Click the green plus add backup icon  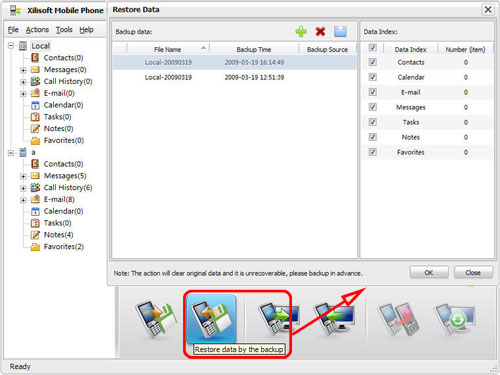(301, 32)
